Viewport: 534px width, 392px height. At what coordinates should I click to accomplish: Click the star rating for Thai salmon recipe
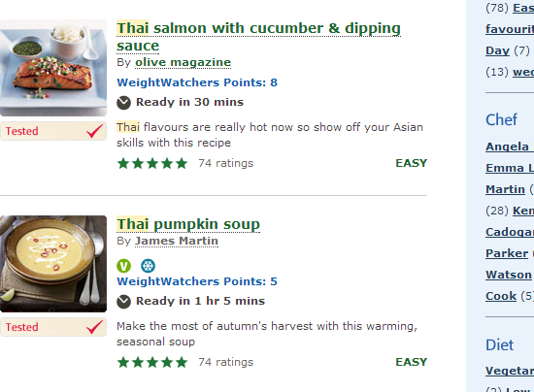[x=152, y=163]
